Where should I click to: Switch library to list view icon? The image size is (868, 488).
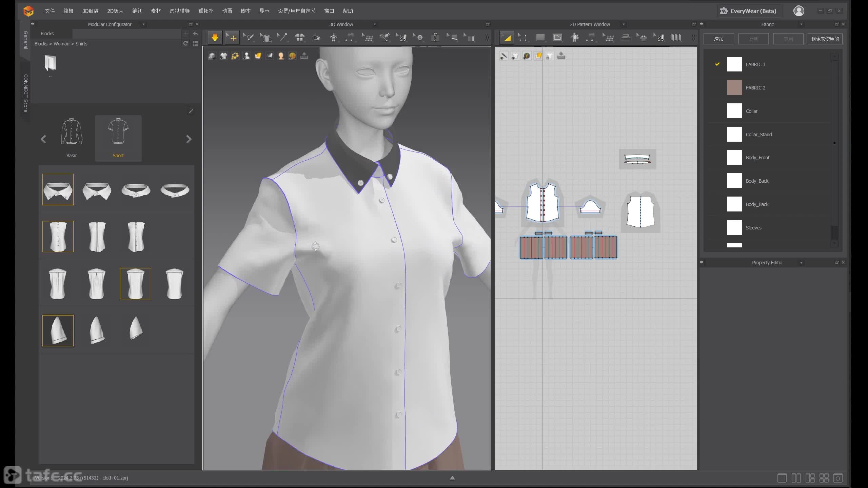pos(196,43)
